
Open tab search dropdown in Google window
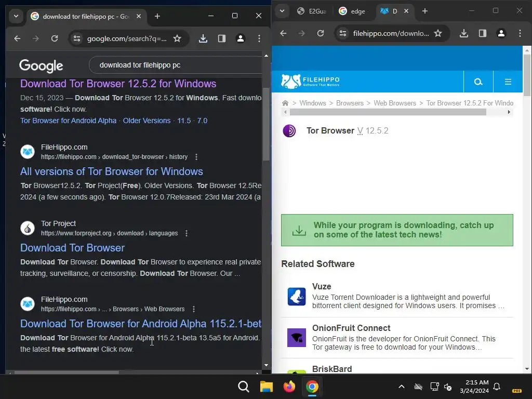pos(16,16)
